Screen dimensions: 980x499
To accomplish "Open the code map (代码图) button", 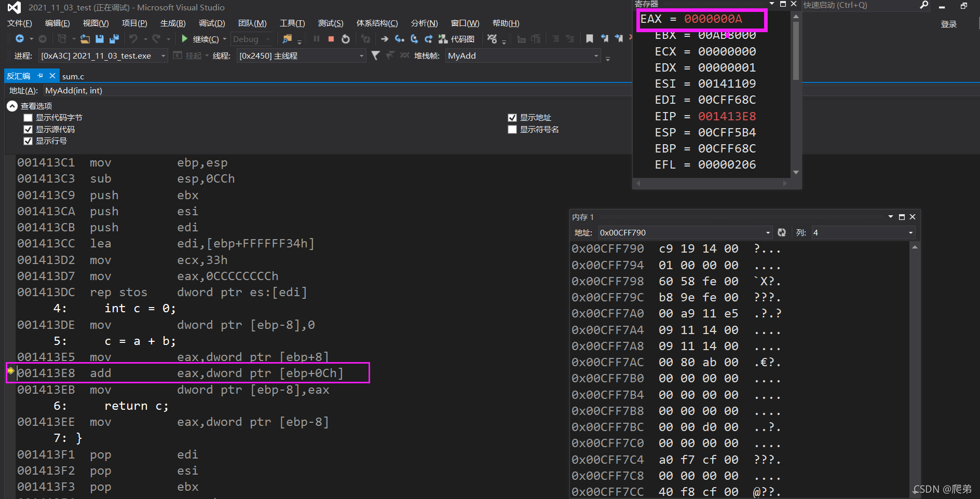I will (457, 39).
